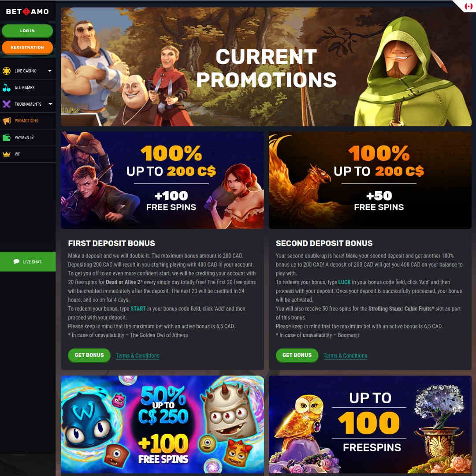Get the Second Deposit Bonus
This screenshot has height=476, width=476.
[297, 355]
